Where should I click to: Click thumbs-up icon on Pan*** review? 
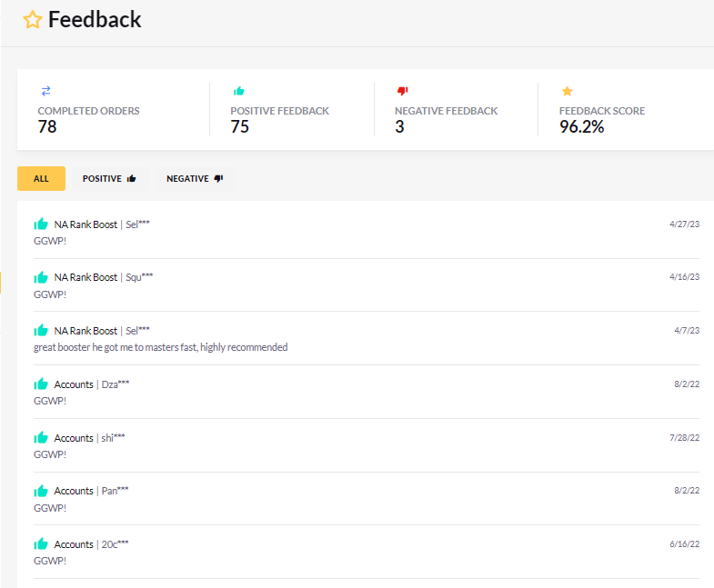41,491
